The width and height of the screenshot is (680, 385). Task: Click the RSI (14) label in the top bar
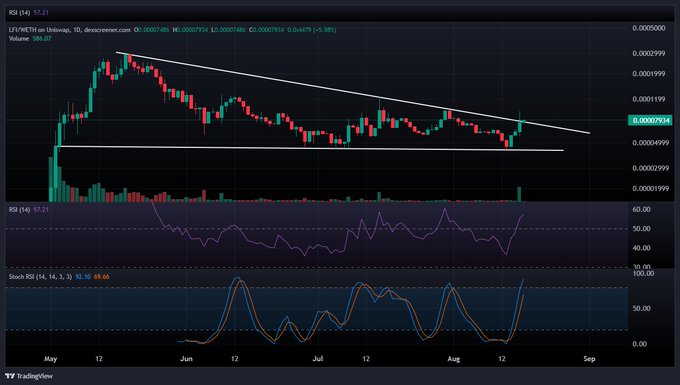click(20, 13)
